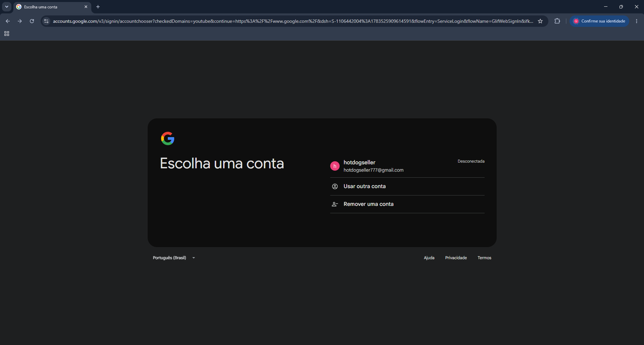Open the tab search dropdown arrow
Image resolution: width=644 pixels, height=345 pixels.
[x=7, y=7]
